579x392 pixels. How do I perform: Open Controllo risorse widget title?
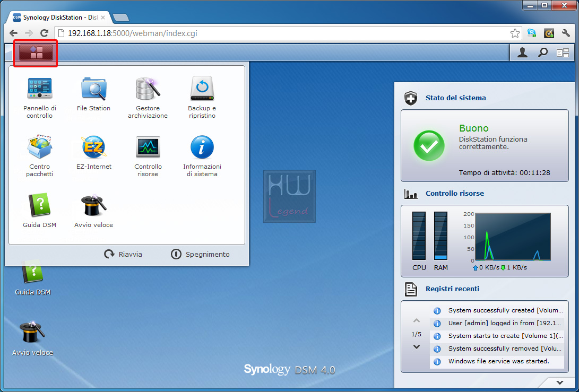pos(455,193)
